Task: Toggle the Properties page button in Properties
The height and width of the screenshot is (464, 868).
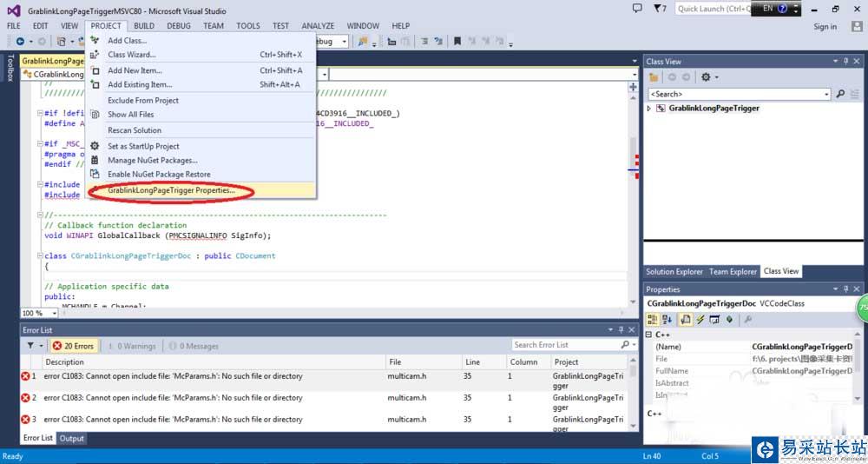Action: tap(686, 319)
